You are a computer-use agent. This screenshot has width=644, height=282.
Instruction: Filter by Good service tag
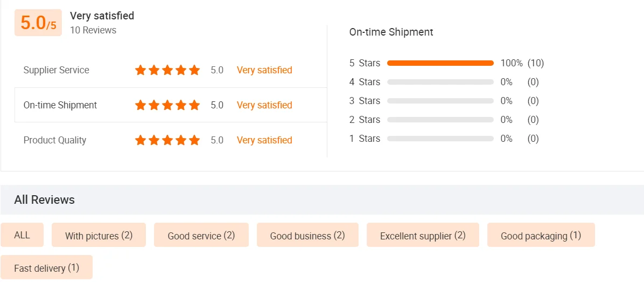pos(201,236)
